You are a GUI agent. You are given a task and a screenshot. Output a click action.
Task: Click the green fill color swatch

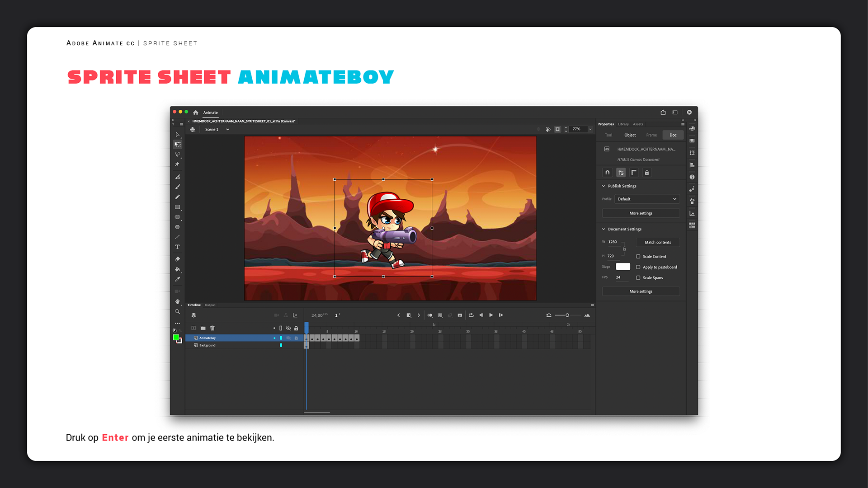pyautogui.click(x=176, y=338)
